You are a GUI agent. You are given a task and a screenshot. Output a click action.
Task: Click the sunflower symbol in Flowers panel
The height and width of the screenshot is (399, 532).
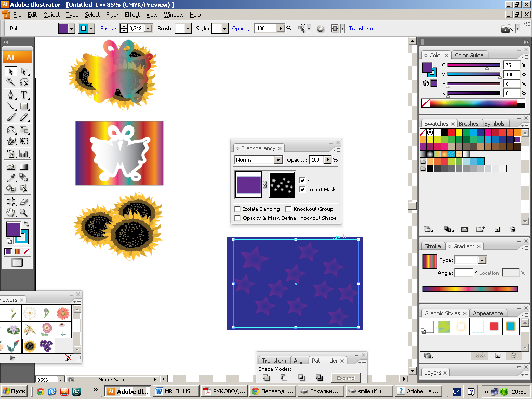tap(30, 345)
